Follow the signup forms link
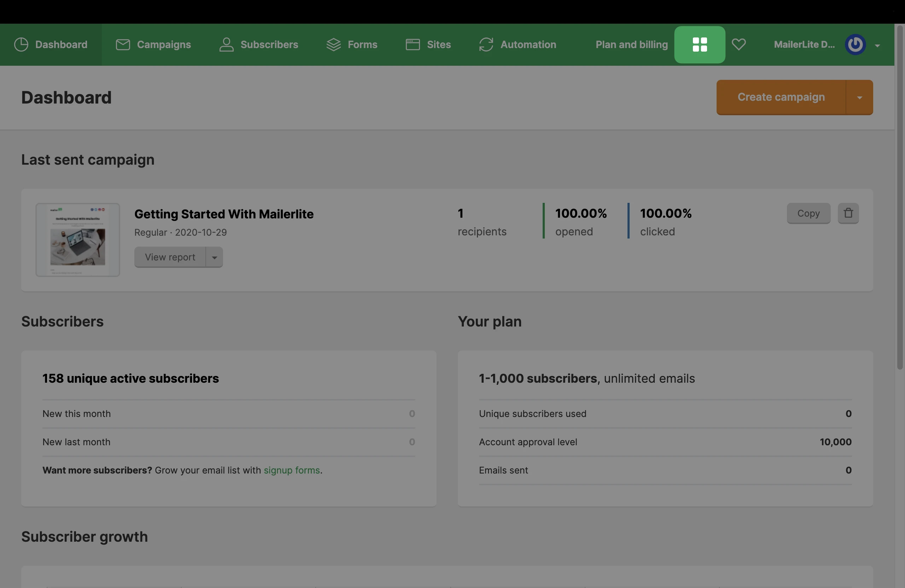905x588 pixels. coord(292,470)
